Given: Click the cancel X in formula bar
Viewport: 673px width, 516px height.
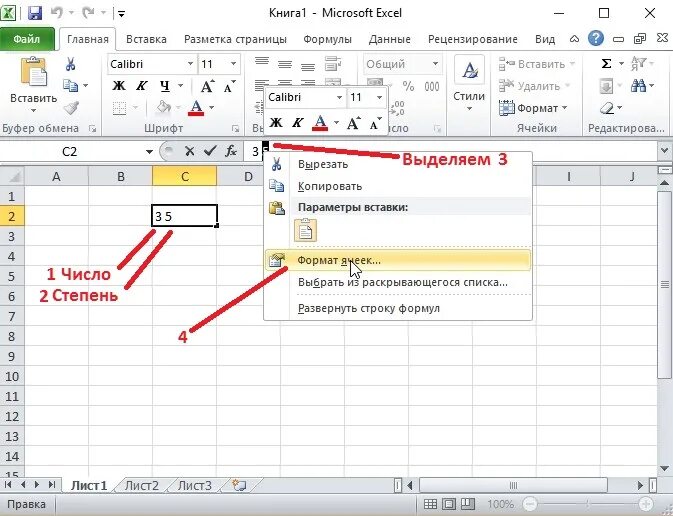Looking at the screenshot, I should [189, 151].
